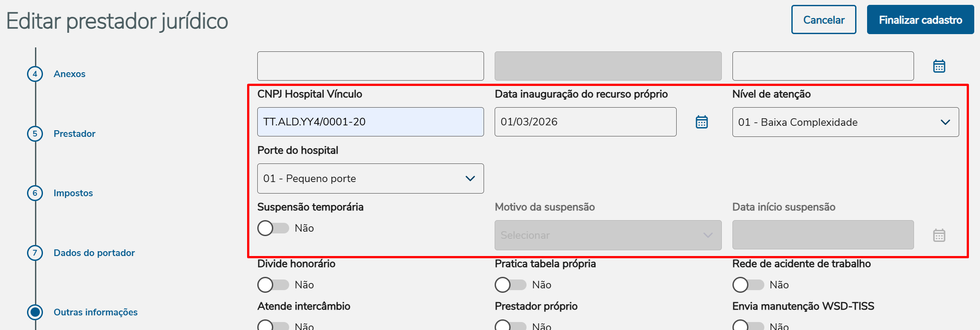Click the calendar icon in the top row
The image size is (980, 330).
coord(939,66)
